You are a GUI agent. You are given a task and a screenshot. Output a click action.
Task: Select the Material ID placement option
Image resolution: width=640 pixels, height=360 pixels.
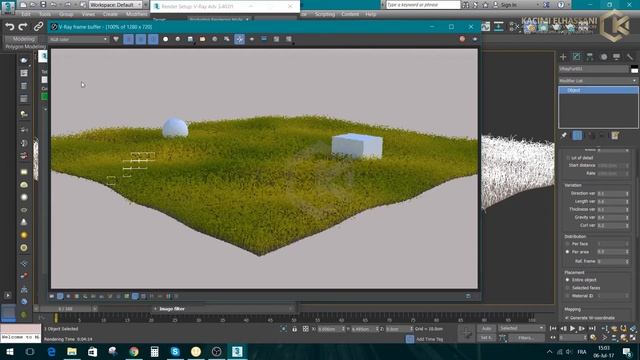click(x=567, y=296)
